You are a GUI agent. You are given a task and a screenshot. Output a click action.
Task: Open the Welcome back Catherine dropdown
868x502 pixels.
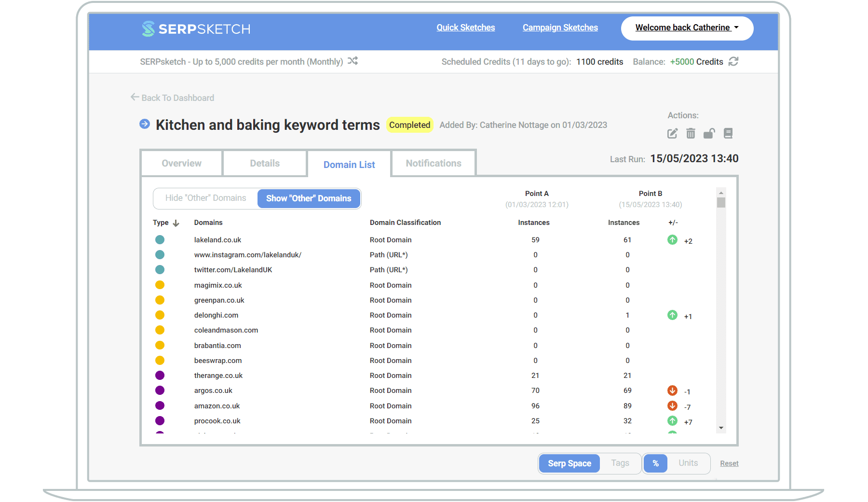tap(687, 28)
